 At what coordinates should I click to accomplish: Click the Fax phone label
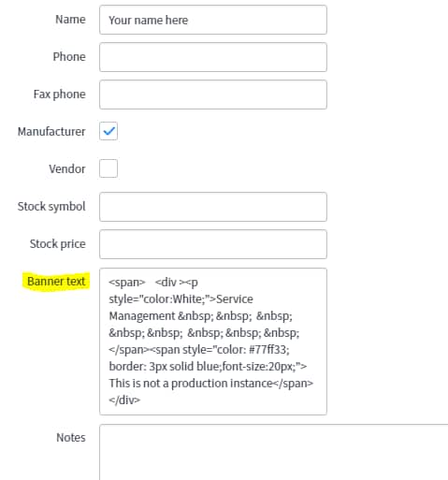[x=60, y=95]
